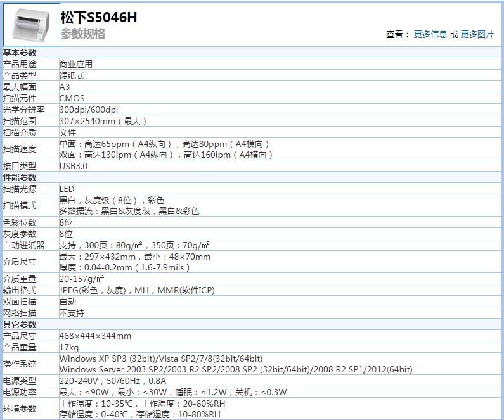Select the Windows Server 2003 SP2 line
This screenshot has height=420, width=504.
coord(236,369)
